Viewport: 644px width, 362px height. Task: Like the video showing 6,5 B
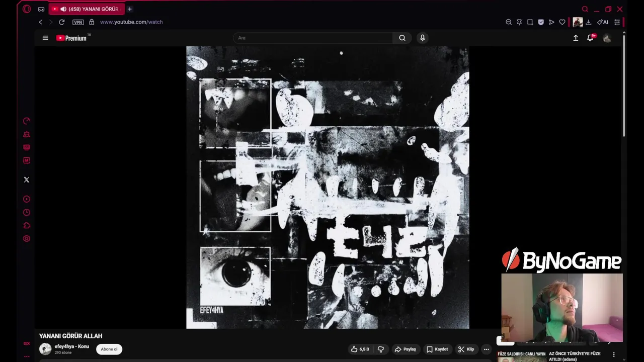pyautogui.click(x=360, y=349)
